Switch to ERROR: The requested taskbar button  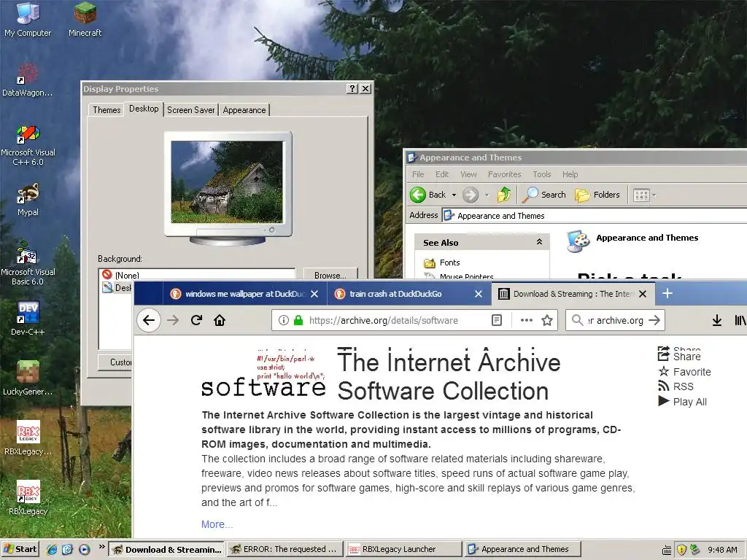coord(285,549)
